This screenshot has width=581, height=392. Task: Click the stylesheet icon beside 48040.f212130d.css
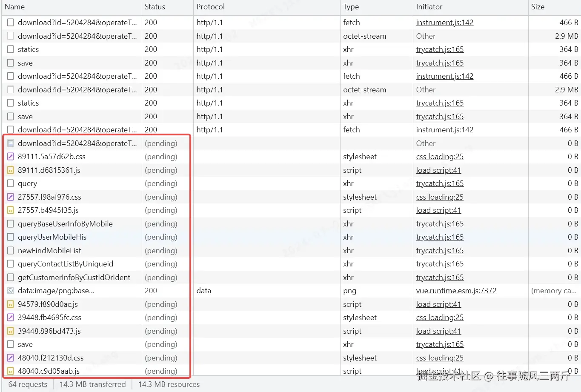pyautogui.click(x=11, y=358)
